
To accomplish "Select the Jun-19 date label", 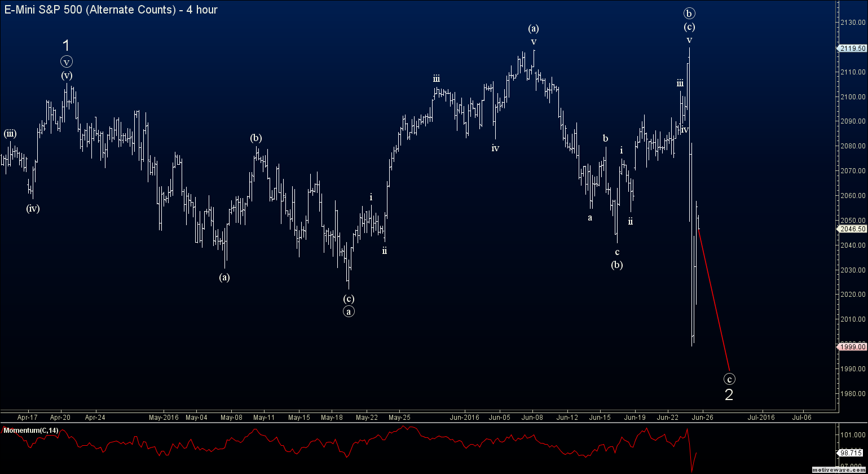I will coord(635,418).
